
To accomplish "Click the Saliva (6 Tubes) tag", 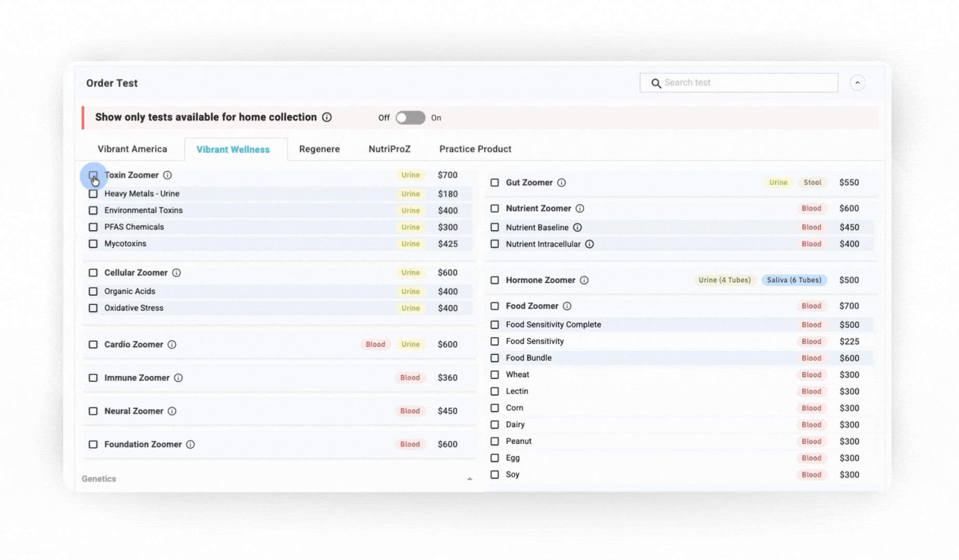I will 794,280.
